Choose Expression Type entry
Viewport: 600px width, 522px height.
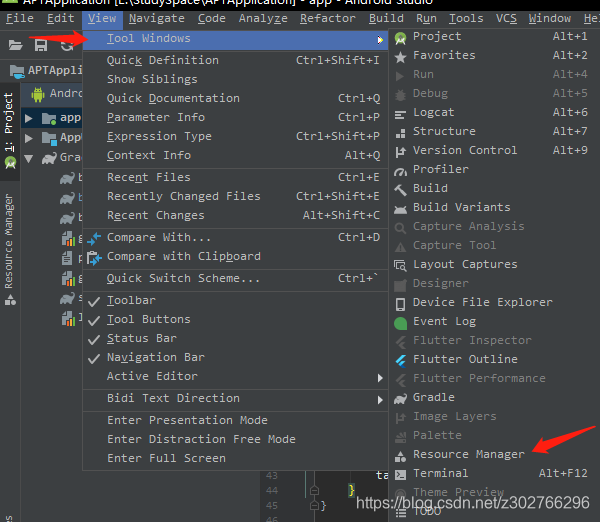(235, 137)
